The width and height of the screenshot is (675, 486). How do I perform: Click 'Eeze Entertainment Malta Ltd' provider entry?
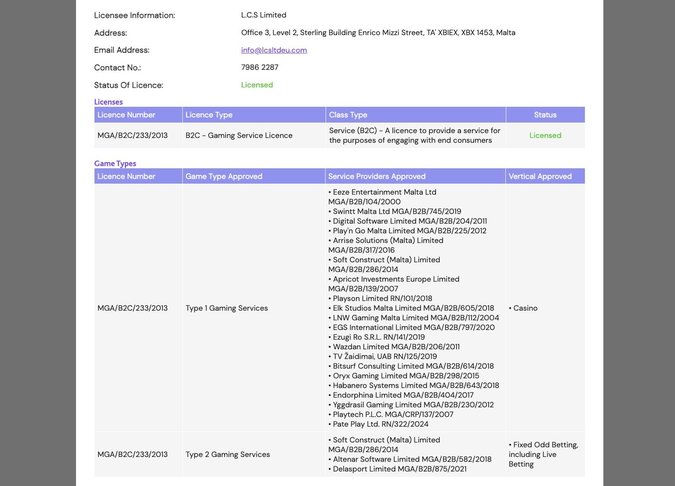[382, 197]
